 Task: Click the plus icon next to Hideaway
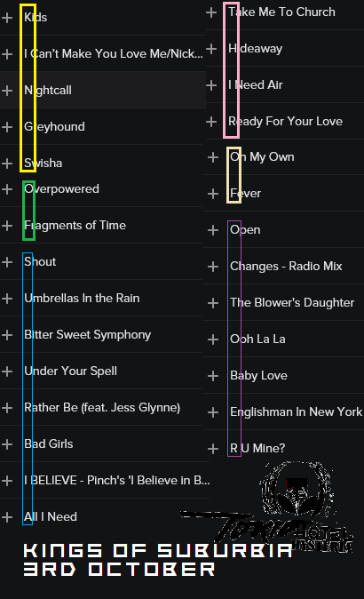[211, 49]
